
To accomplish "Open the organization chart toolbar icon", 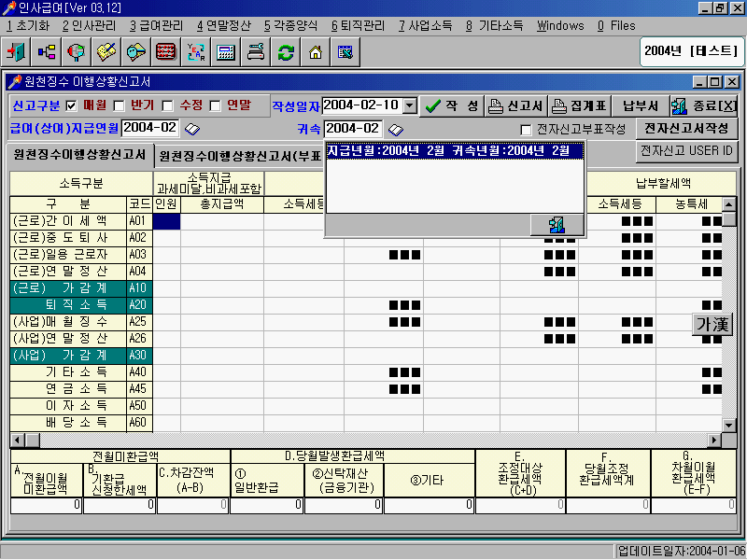I will pos(47,52).
